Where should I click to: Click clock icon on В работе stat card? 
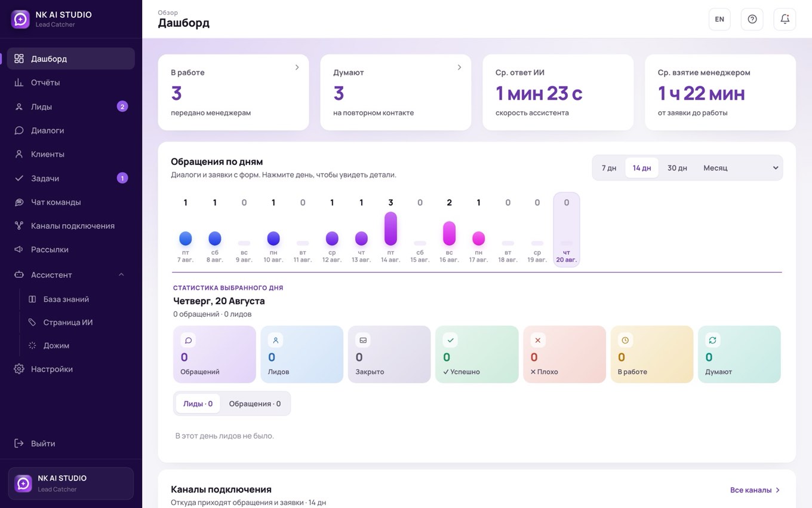625,340
